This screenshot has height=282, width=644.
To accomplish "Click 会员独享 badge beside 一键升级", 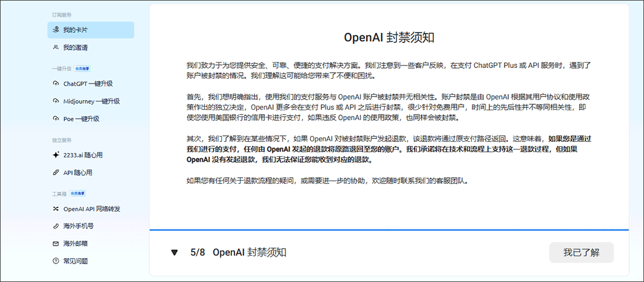I will tap(82, 69).
